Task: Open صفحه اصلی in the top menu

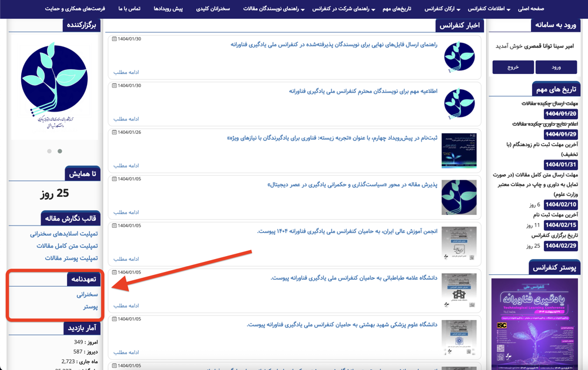Action: (530, 9)
